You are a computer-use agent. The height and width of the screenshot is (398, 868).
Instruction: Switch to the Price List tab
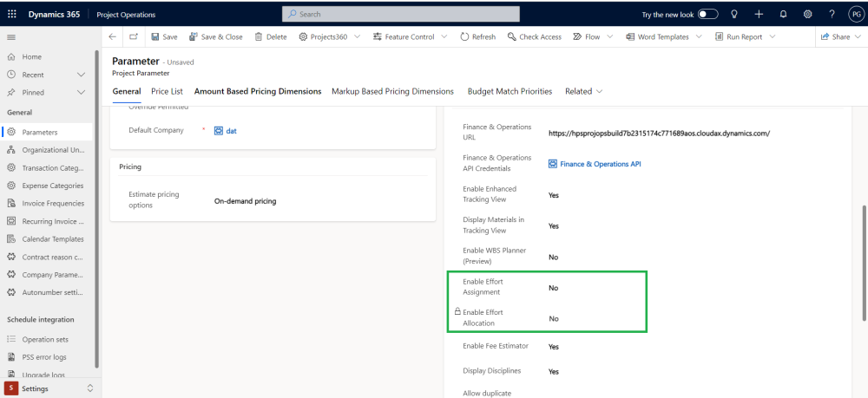point(167,91)
